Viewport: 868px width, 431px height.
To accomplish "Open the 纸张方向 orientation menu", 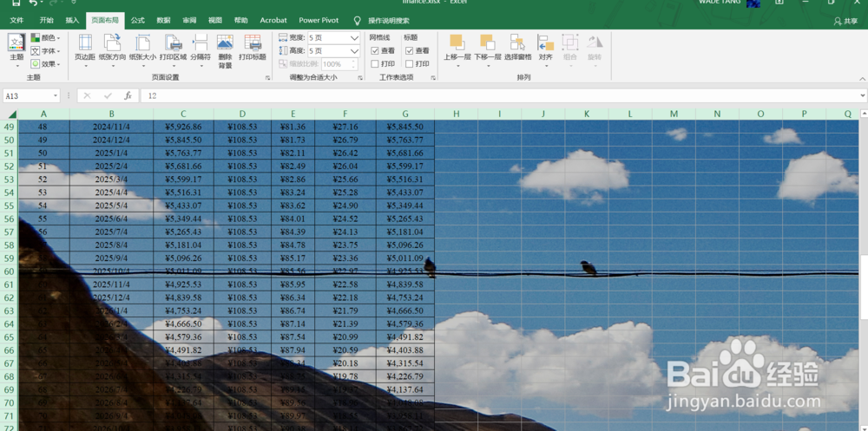I will (x=112, y=49).
